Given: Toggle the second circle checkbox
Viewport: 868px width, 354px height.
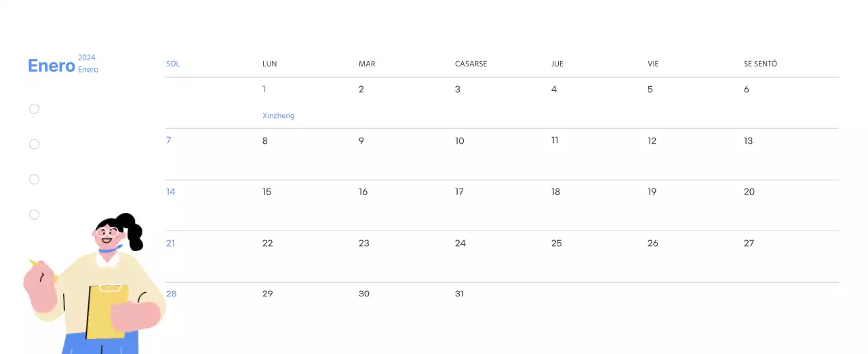Looking at the screenshot, I should point(35,144).
